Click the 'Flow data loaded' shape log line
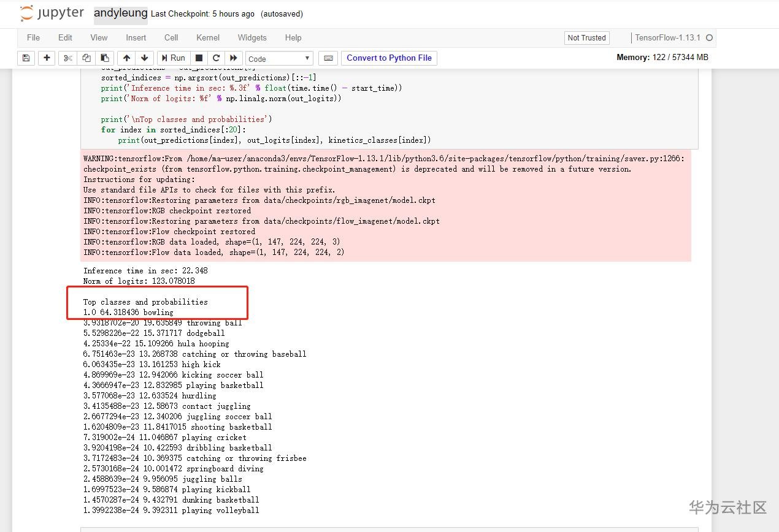Screen dimensions: 779x532 (214, 253)
